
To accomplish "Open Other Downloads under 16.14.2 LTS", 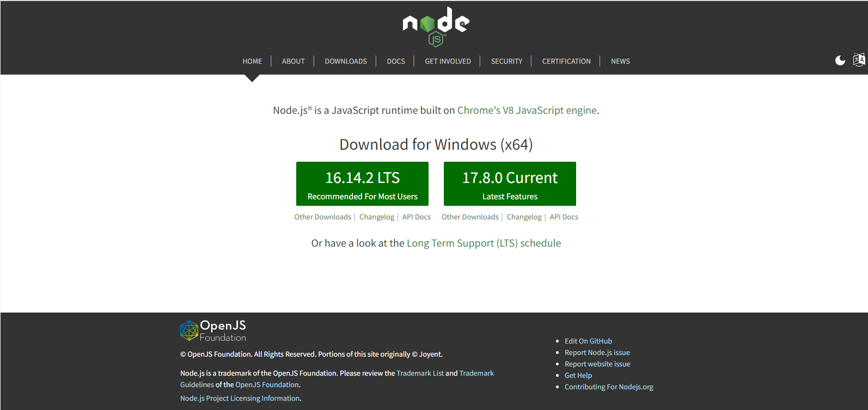I will point(322,217).
